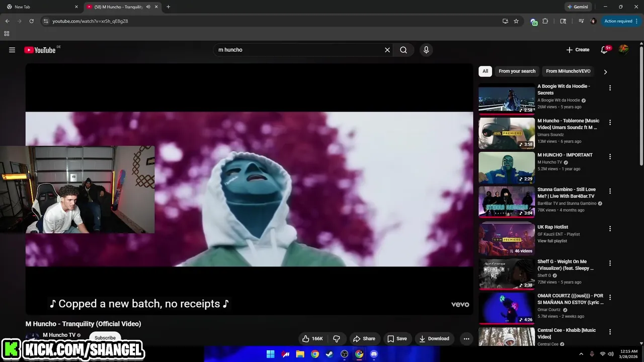Install app icon in address bar

point(505,21)
